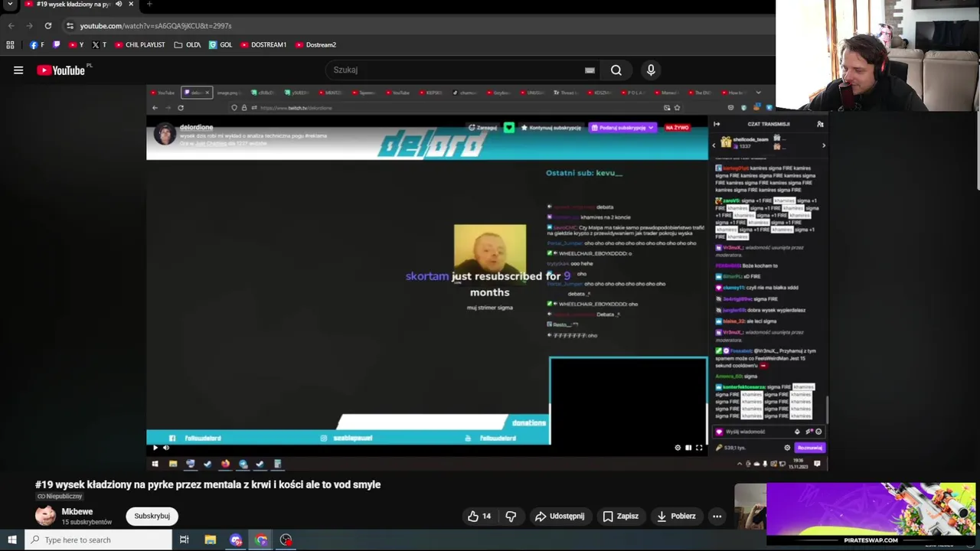Viewport: 980px width, 551px height.
Task: Reload the YouTube page
Action: click(x=47, y=25)
